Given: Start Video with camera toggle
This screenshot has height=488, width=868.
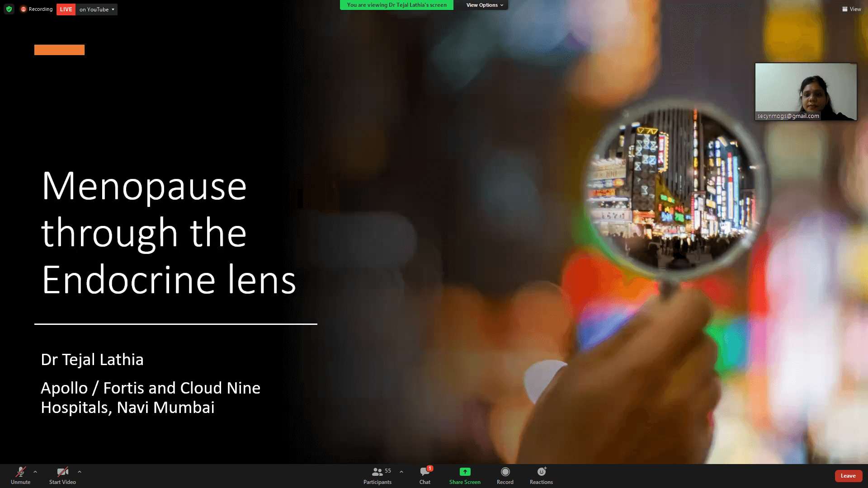Looking at the screenshot, I should click(x=62, y=472).
